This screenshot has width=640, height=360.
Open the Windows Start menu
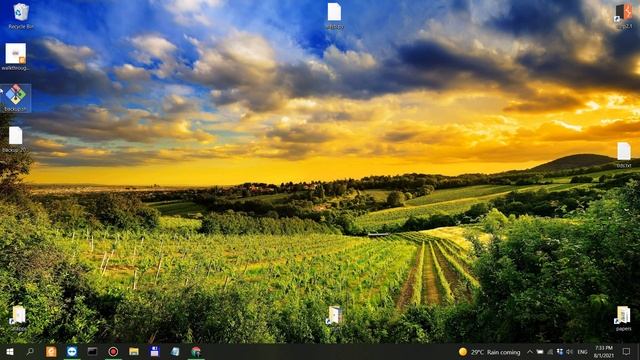click(x=10, y=351)
